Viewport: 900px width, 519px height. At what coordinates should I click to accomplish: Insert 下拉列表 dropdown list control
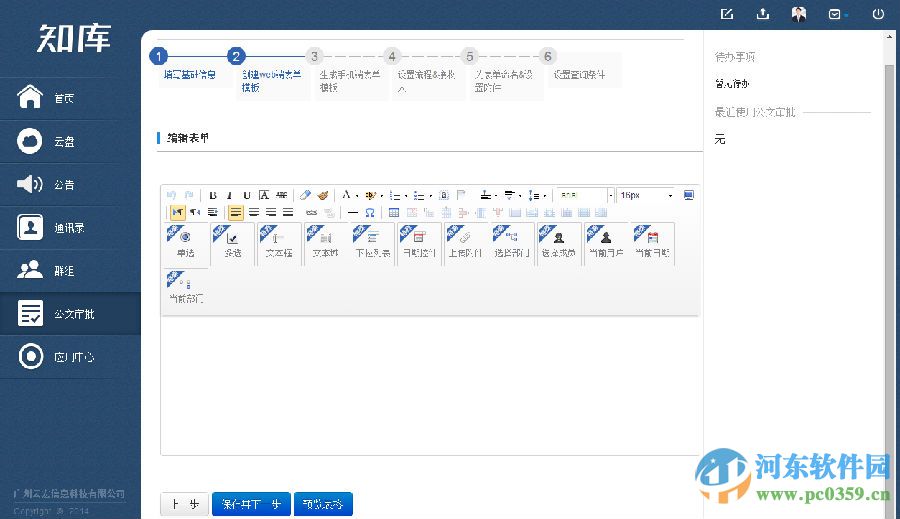(373, 243)
